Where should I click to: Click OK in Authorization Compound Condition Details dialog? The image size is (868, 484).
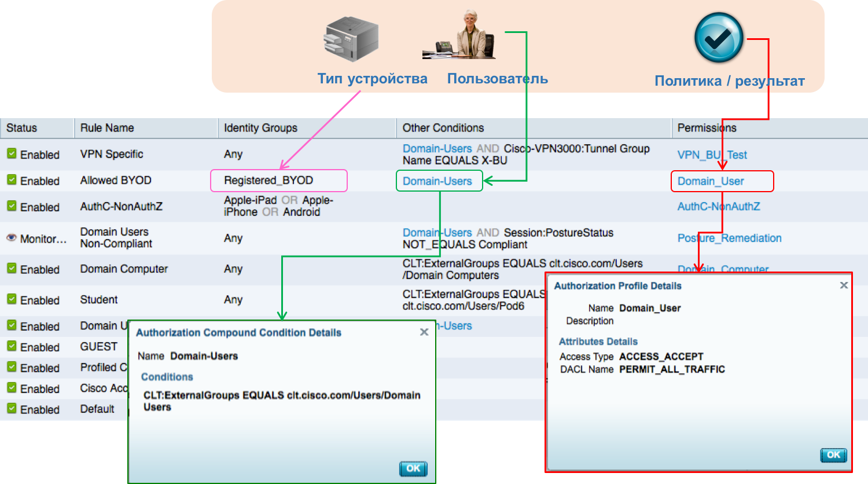point(413,469)
